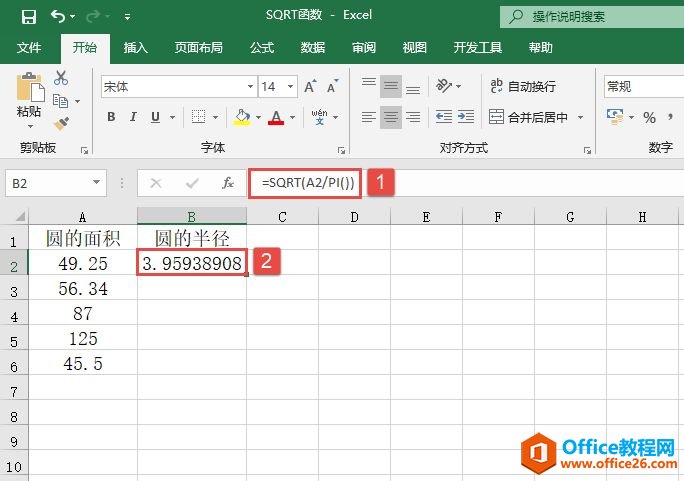Expand the 粘贴 options arrow

30,126
